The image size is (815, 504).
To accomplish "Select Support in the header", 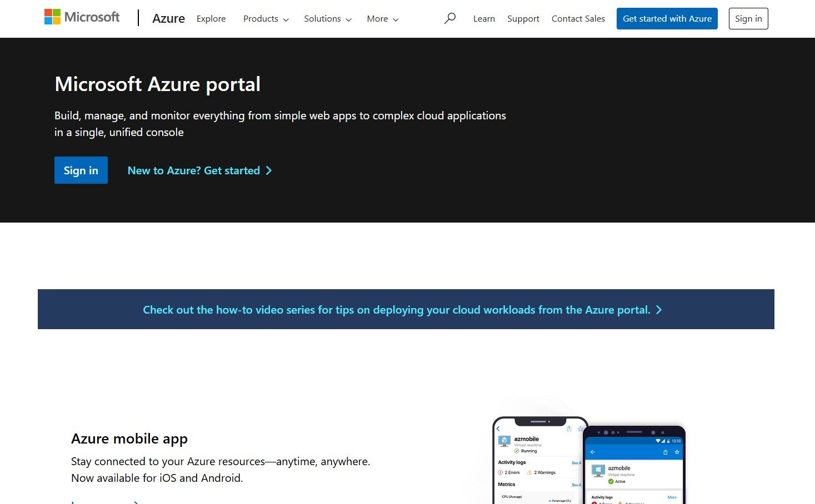I will (523, 19).
